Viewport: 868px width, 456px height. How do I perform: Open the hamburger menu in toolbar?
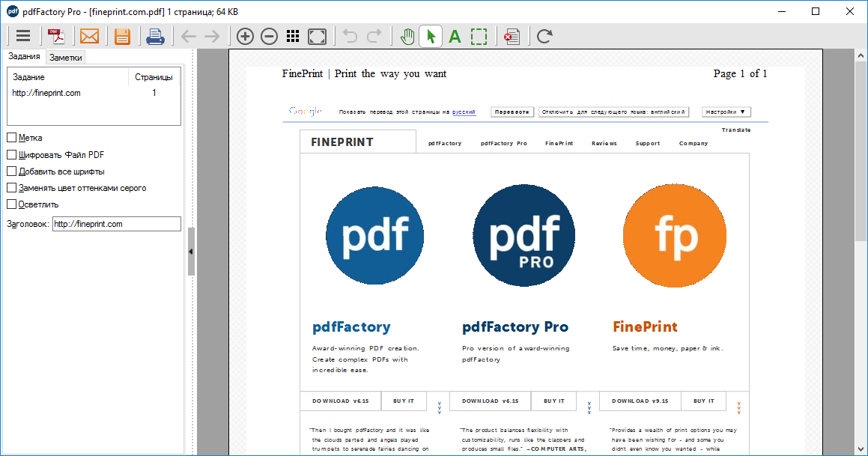pos(23,36)
